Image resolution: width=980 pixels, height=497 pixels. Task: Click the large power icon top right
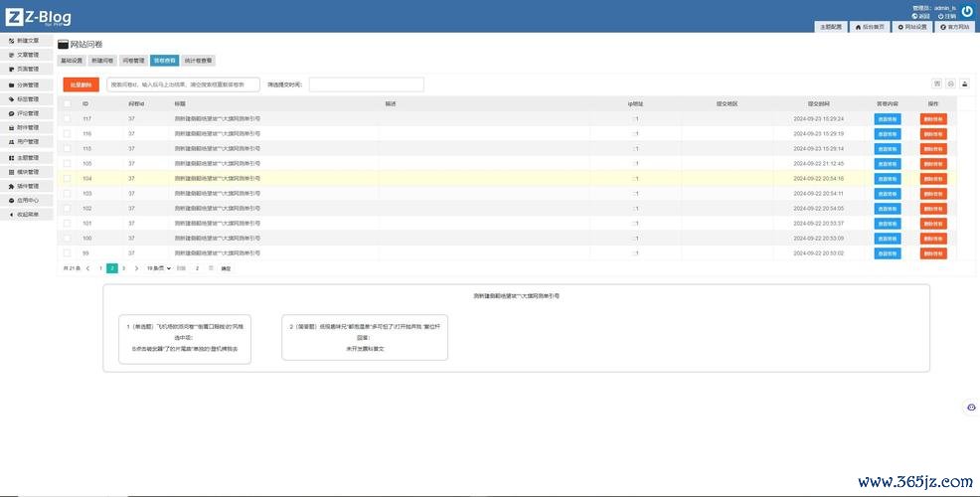pyautogui.click(x=967, y=11)
